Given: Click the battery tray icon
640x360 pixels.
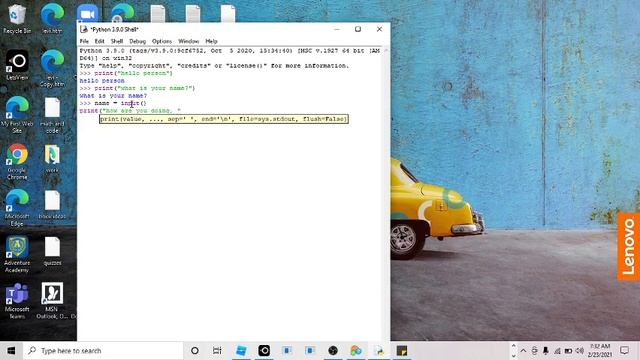Looking at the screenshot, I should [568, 351].
